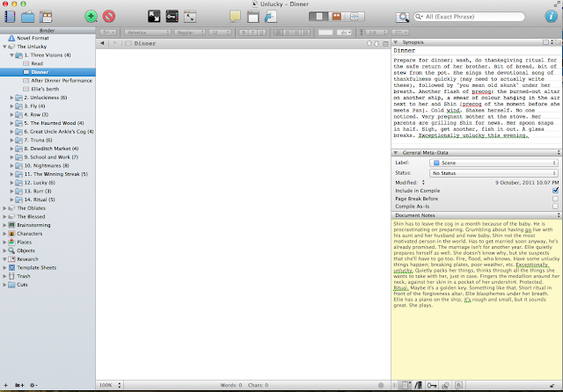The height and width of the screenshot is (392, 563).
Task: Toggle bold formatting button
Action: tap(244, 33)
